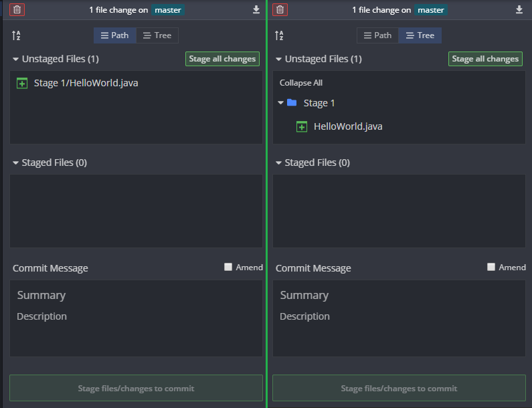Click Collapse All in right panel

[x=301, y=83]
